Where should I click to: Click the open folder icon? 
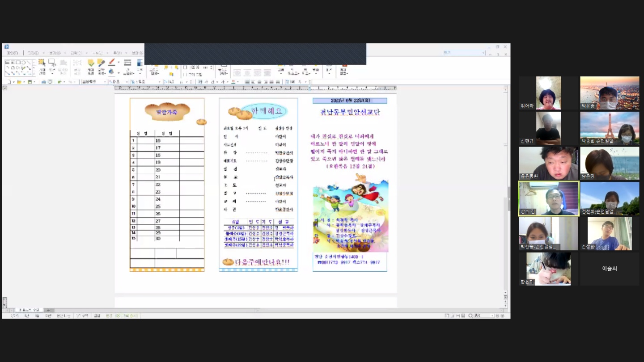pos(19,82)
